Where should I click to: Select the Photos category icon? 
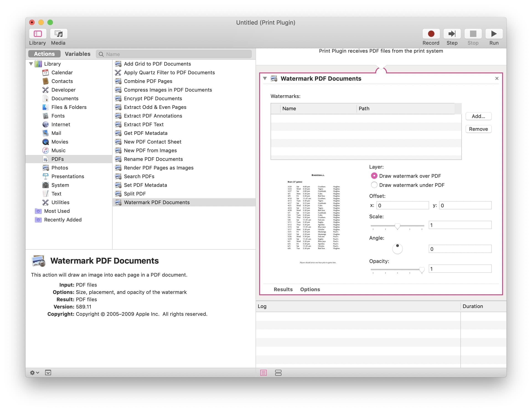pyautogui.click(x=46, y=168)
